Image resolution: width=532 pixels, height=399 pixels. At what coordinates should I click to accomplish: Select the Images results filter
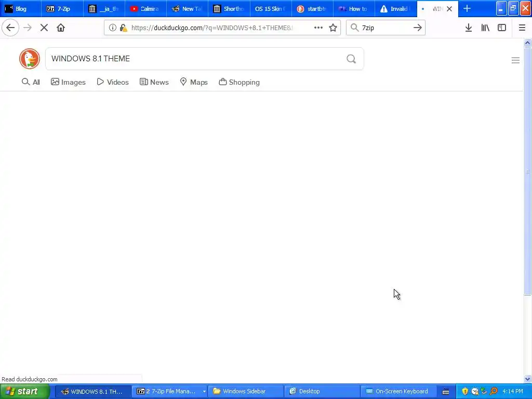point(68,82)
